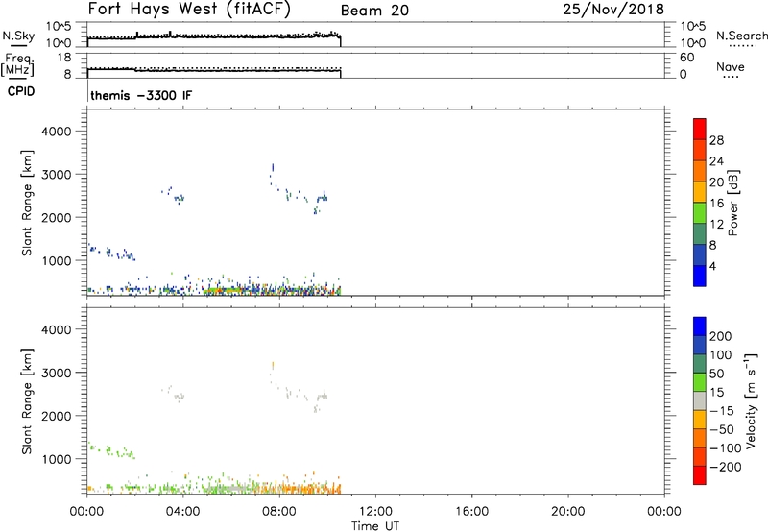This screenshot has width=768, height=532.
Task: Click the "themis -3300 IF" text
Action: [x=141, y=95]
